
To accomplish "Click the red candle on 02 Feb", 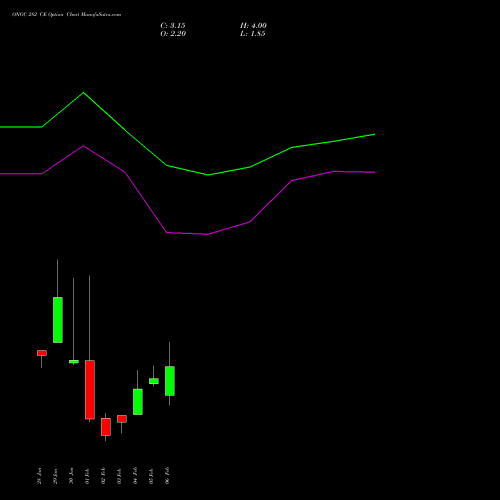I will pos(106,427).
